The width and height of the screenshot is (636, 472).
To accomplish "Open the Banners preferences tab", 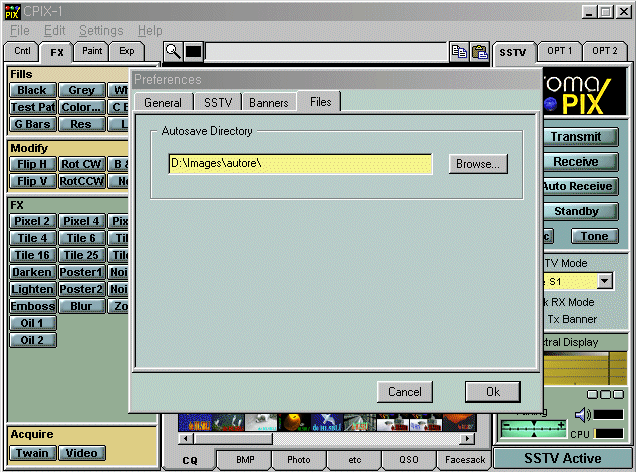I will tap(269, 102).
